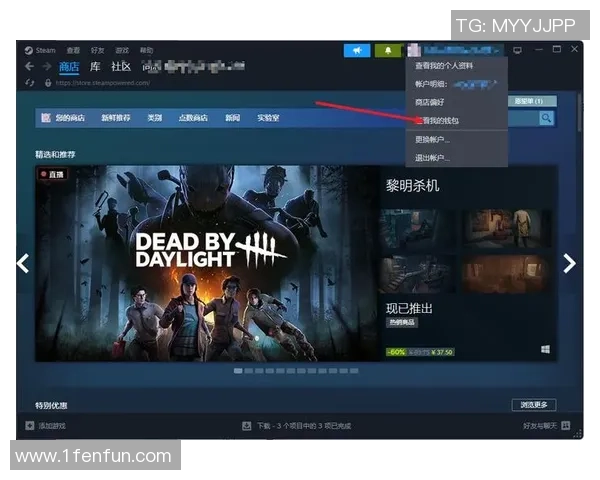Click the Steam logo icon in the menu bar
The width and height of the screenshot is (600, 480).
(x=28, y=51)
